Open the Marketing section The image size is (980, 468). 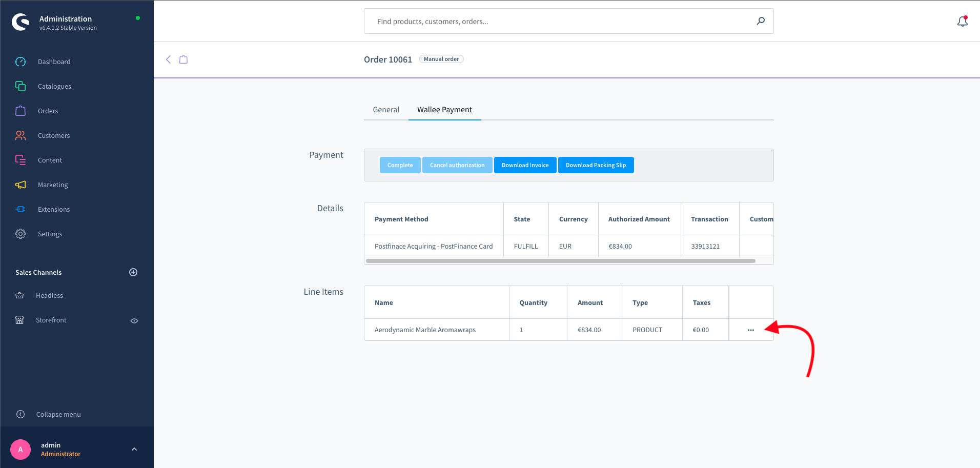(52, 185)
